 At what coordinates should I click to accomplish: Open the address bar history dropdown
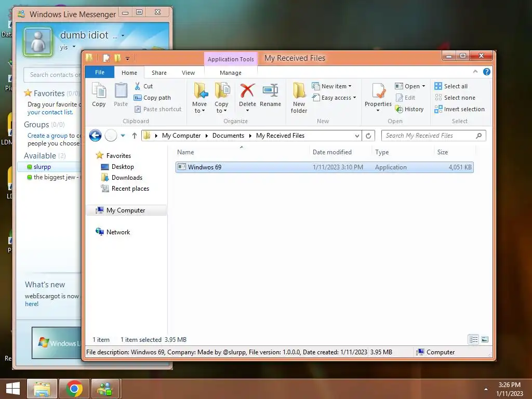[x=357, y=136]
